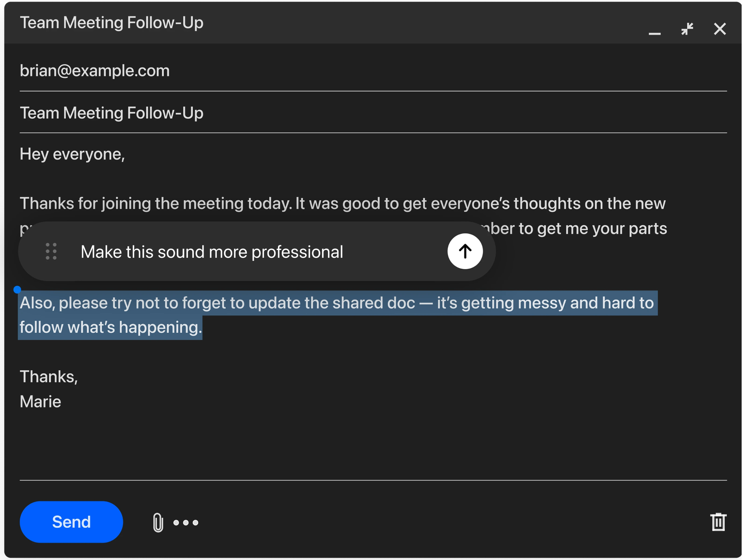Click the drag handle dots on prompt bar
This screenshot has width=747, height=560.
pyautogui.click(x=51, y=251)
